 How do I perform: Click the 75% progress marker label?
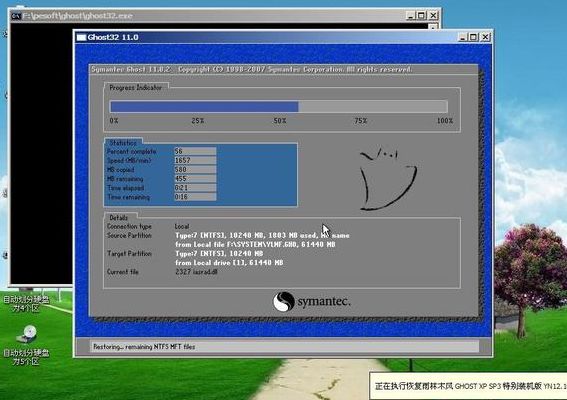pyautogui.click(x=361, y=121)
